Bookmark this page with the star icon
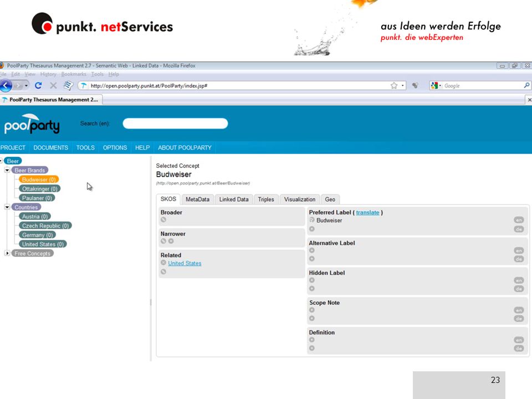Image resolution: width=532 pixels, height=399 pixels. (x=394, y=86)
